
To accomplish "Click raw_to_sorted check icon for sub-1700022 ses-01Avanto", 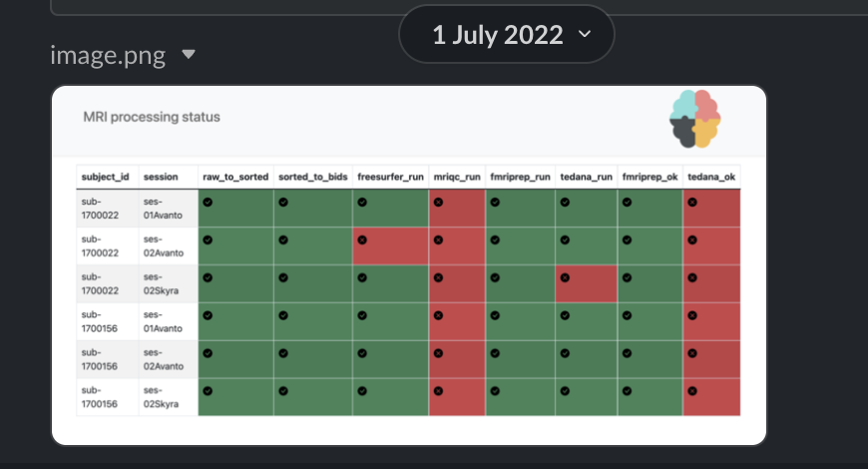I will (x=208, y=202).
